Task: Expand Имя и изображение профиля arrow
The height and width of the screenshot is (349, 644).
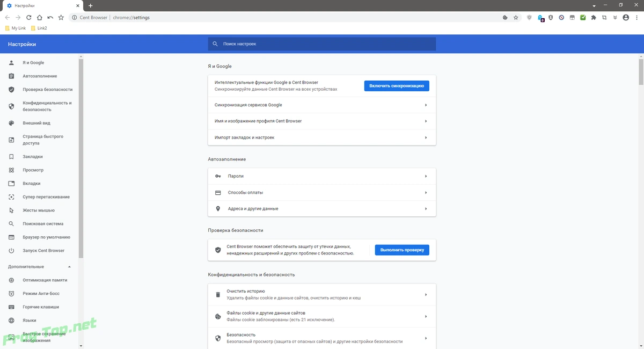Action: (426, 121)
